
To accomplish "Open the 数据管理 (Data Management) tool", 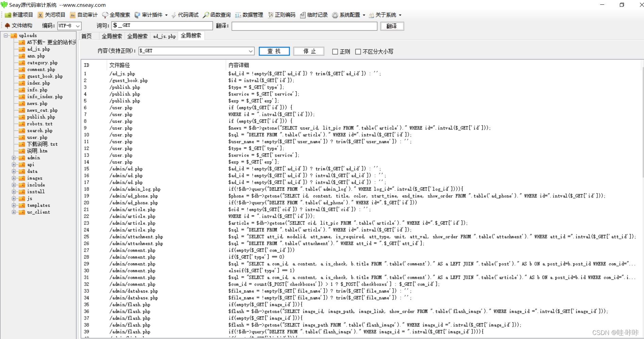I will [x=249, y=15].
